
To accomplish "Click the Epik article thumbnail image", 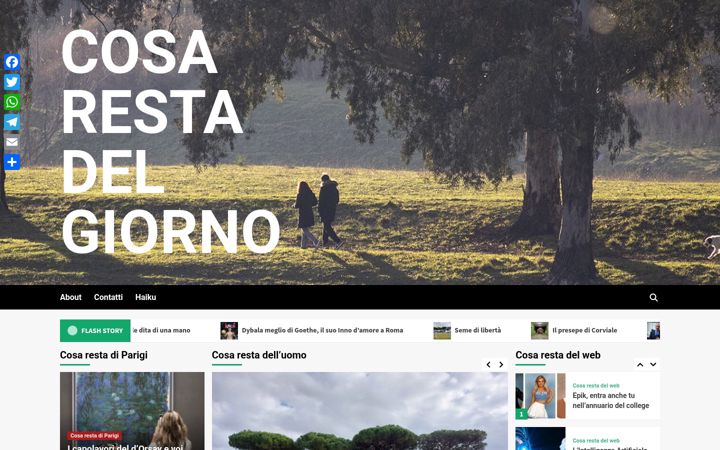I will pyautogui.click(x=540, y=396).
